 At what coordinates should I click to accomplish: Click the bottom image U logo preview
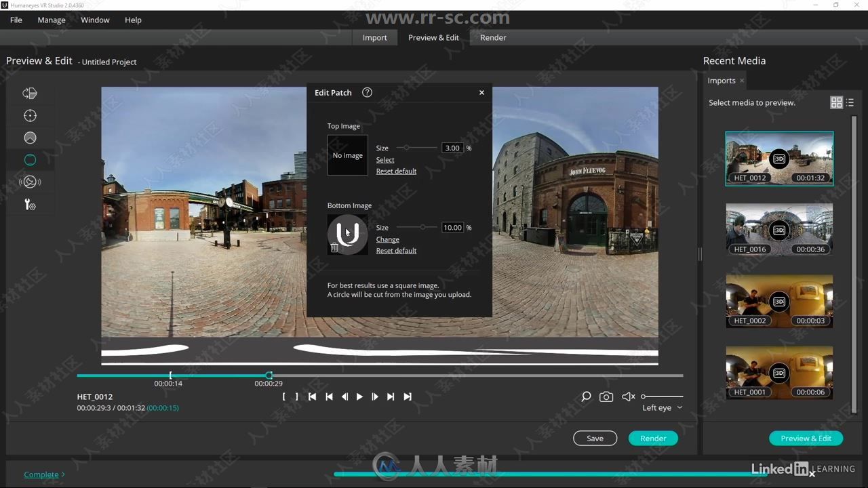348,235
